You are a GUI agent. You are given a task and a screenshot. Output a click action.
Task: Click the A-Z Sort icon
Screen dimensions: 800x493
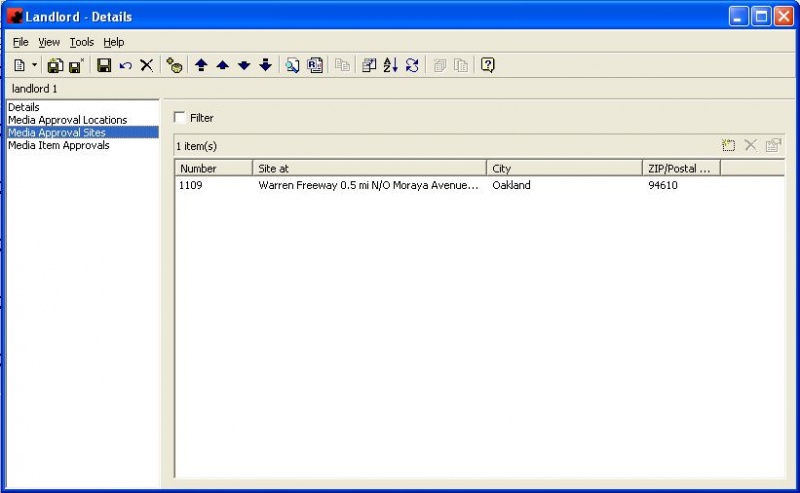point(390,65)
